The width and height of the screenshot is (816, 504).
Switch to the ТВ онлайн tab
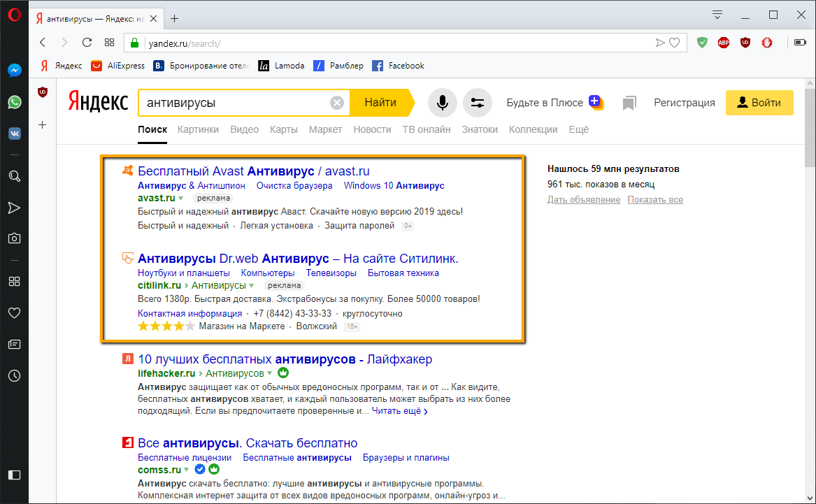(427, 129)
